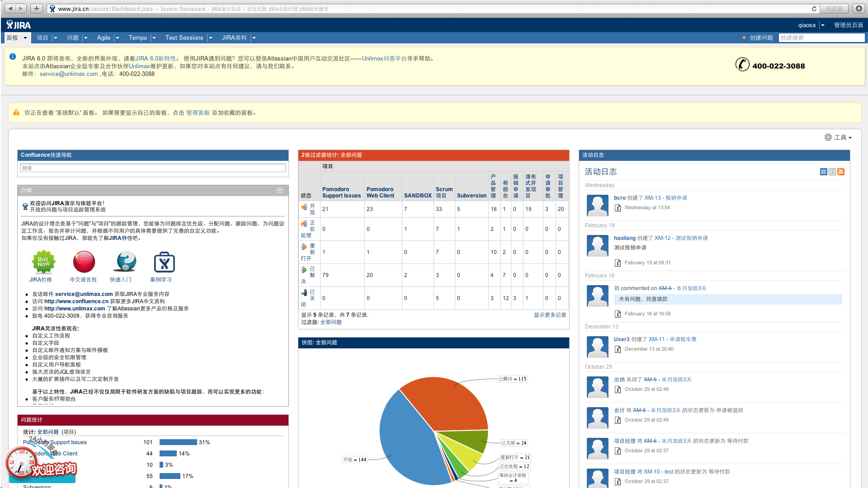Click the 创建问题 button
Viewport: 868px width, 488px height.
pos(757,38)
